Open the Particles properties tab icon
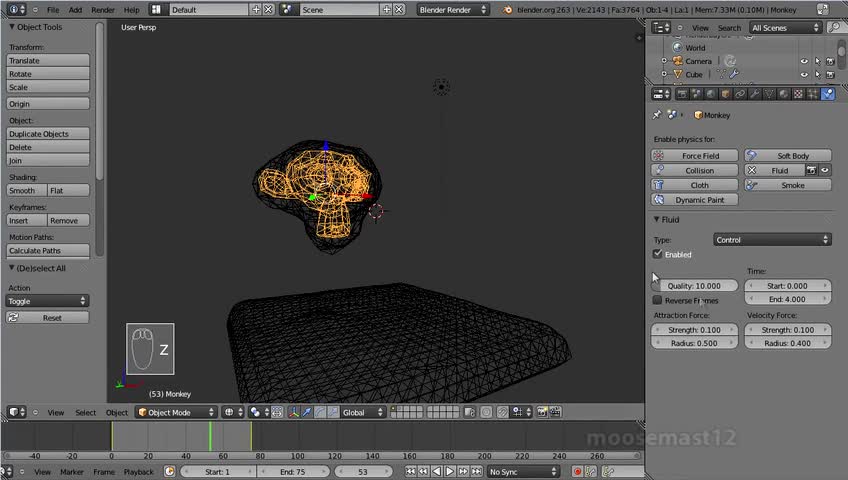This screenshot has width=848, height=480. [812, 94]
